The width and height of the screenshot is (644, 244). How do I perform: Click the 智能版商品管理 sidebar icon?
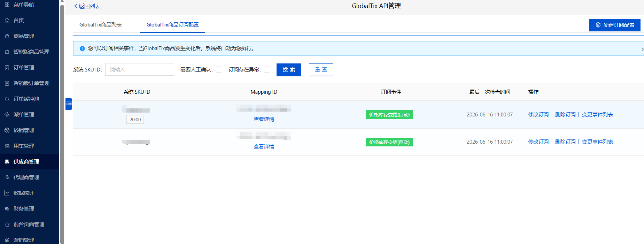tap(7, 52)
